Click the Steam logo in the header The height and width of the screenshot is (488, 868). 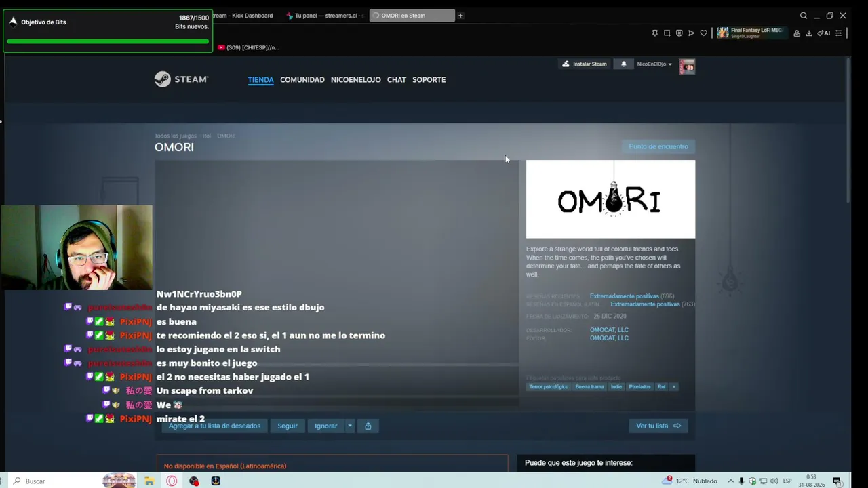pos(180,79)
